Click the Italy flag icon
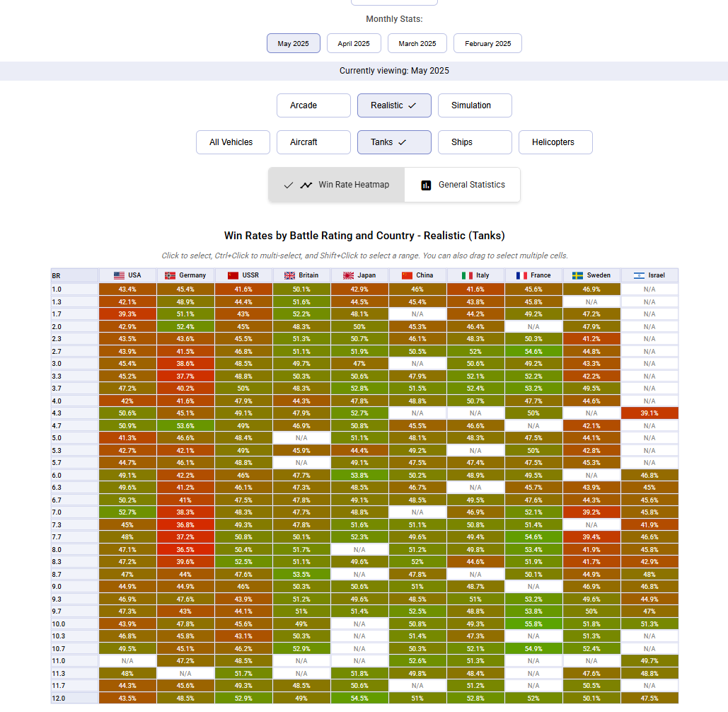 tap(467, 275)
